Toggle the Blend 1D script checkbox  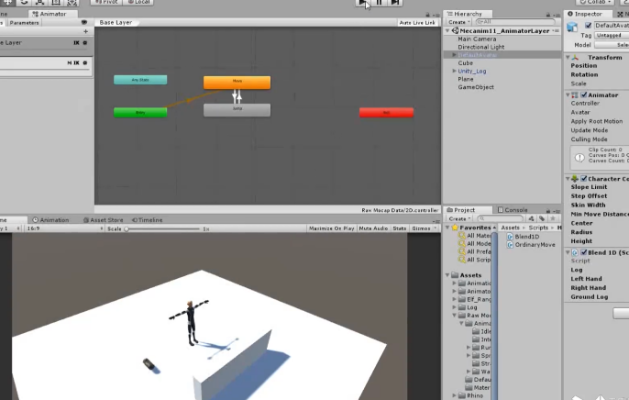pos(584,252)
